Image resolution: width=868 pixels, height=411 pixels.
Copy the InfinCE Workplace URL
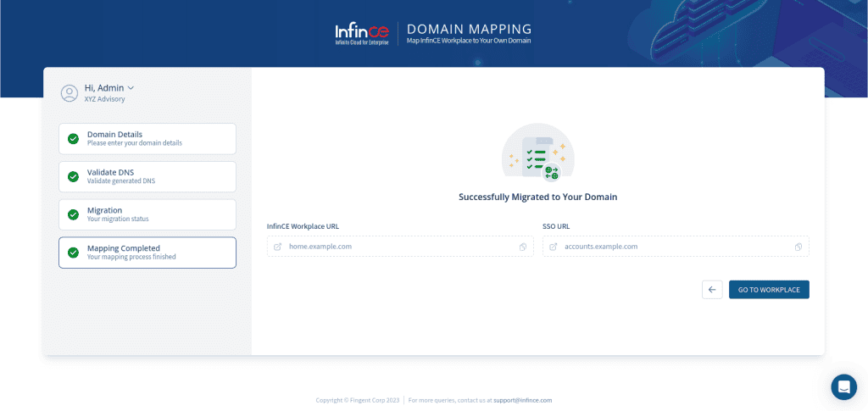tap(522, 247)
